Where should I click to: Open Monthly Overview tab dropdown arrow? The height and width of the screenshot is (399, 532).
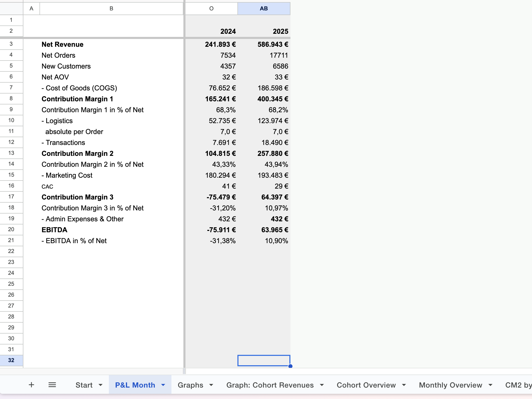(490, 385)
